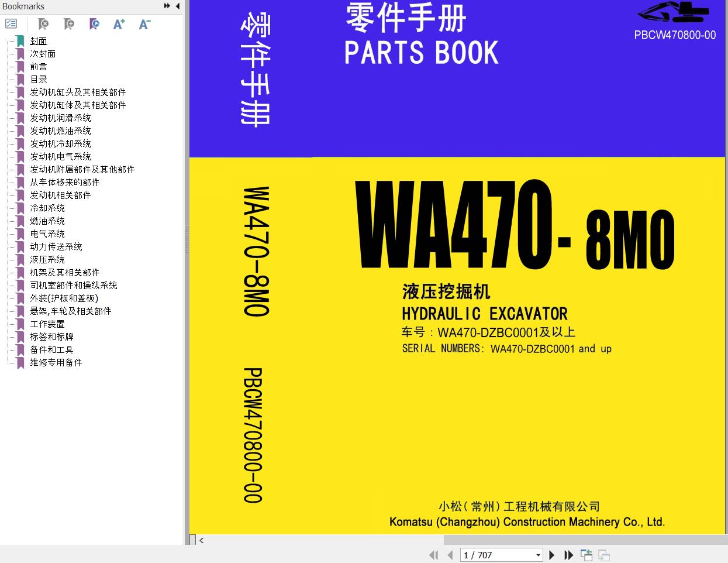
Task: Go to 发动机燃油系统 bookmark
Action: 60,131
